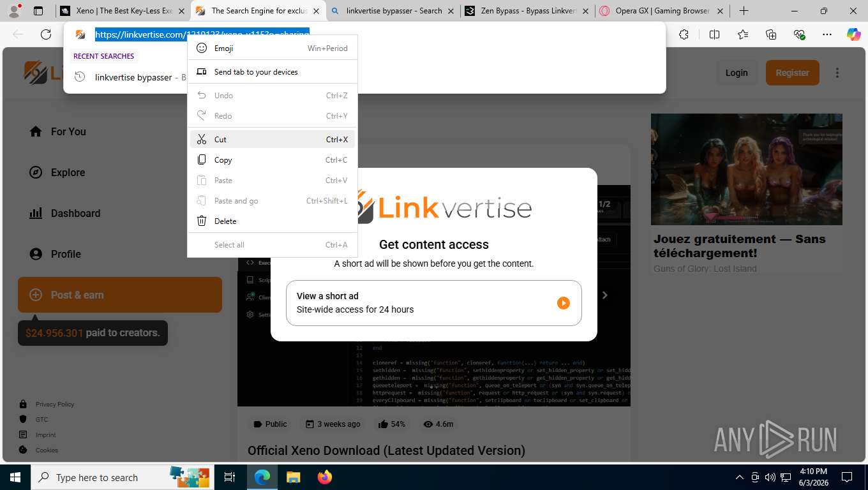This screenshot has width=868, height=490.
Task: Open the Cookies link
Action: (x=47, y=450)
